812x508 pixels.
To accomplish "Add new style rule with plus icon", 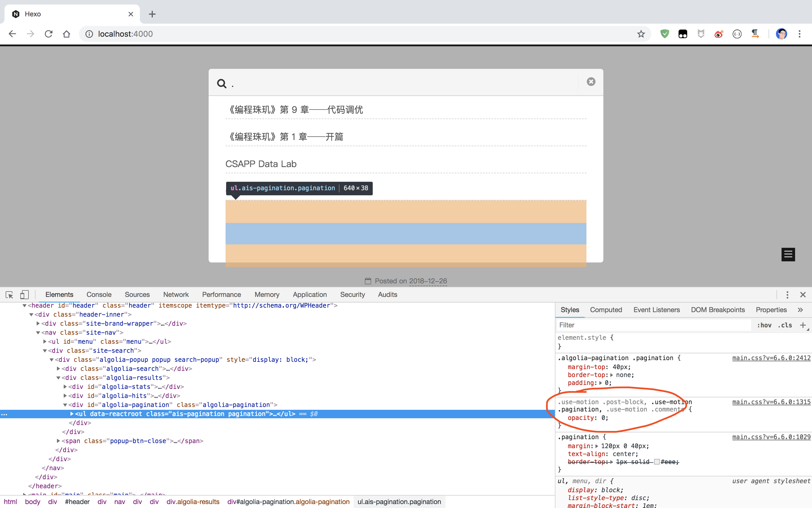I will [x=803, y=325].
